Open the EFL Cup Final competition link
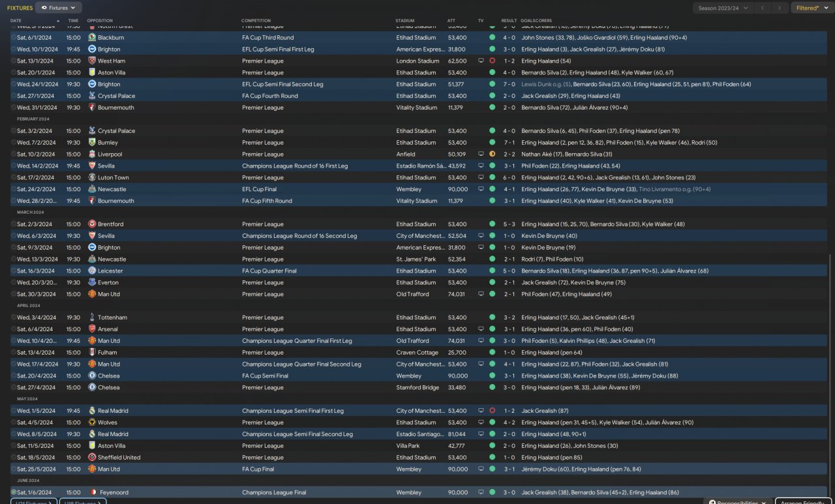Screen dimensions: 835x504 259,189
